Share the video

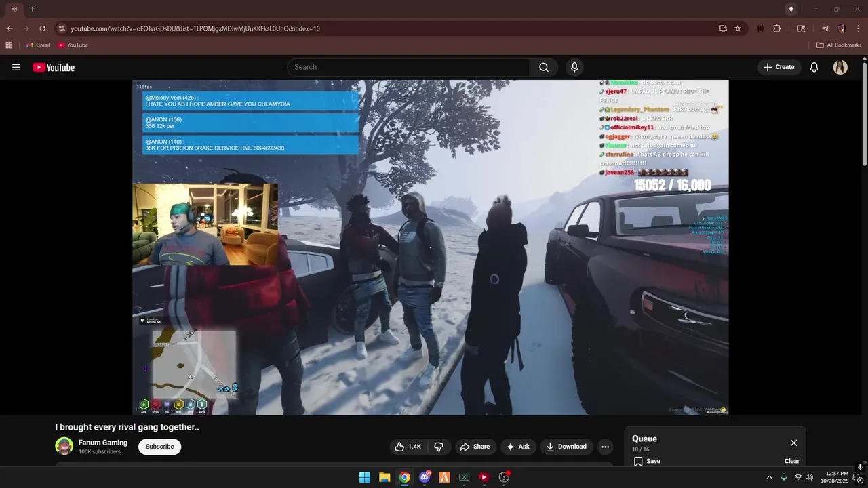pyautogui.click(x=475, y=447)
